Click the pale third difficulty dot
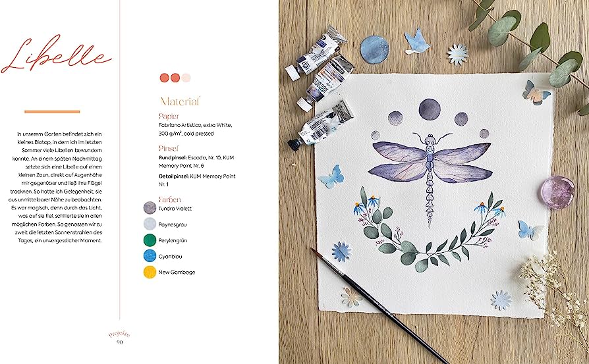 (x=186, y=78)
